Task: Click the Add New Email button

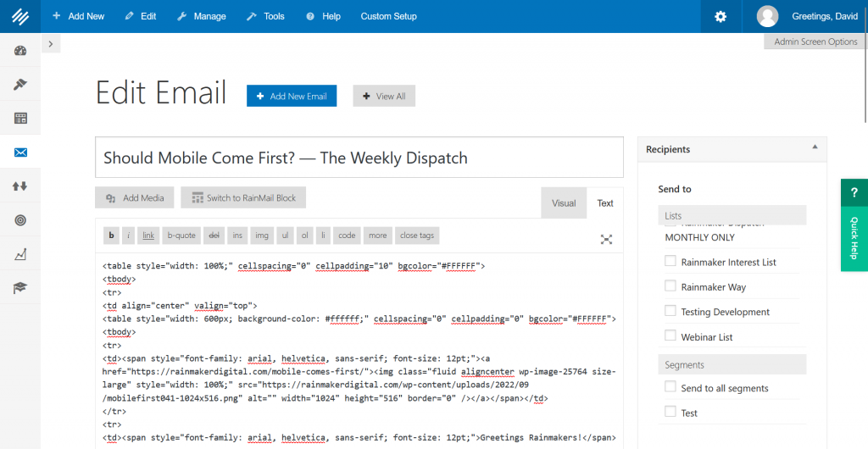Action: (x=292, y=96)
